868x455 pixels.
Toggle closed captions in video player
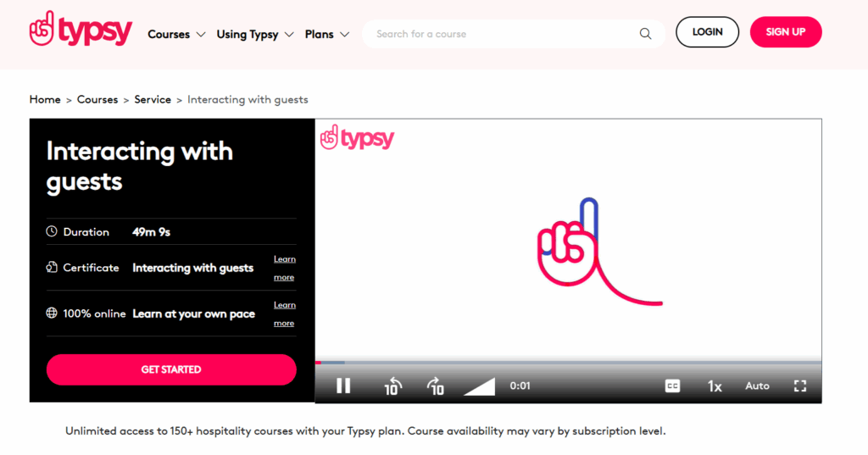click(672, 386)
